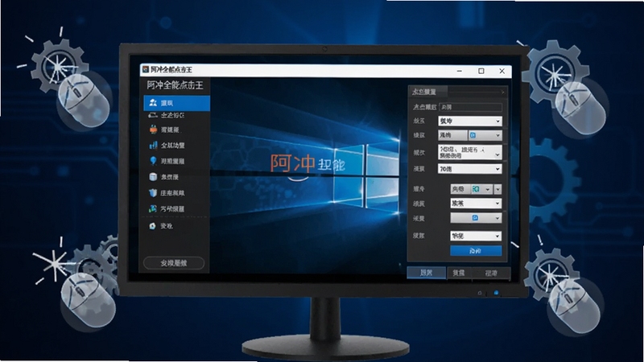Image resolution: width=644 pixels, height=362 pixels.
Task: Select the highlighted people icon sidebar row
Action: [176, 103]
